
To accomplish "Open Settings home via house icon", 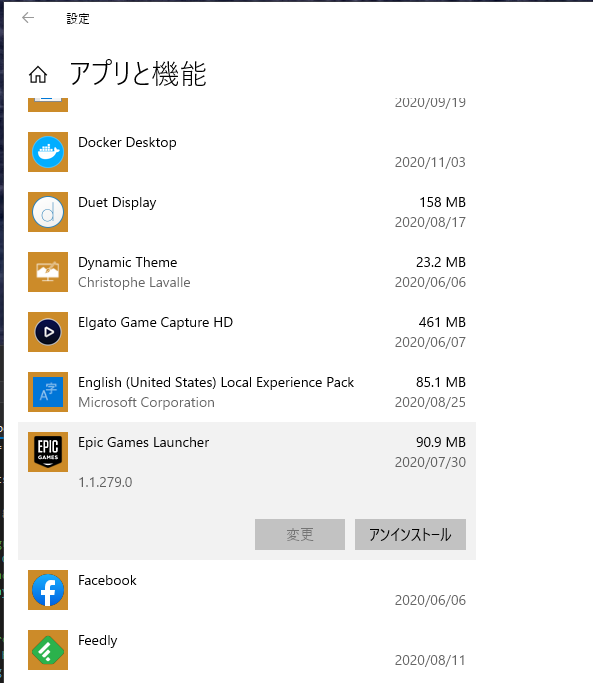I will click(38, 74).
